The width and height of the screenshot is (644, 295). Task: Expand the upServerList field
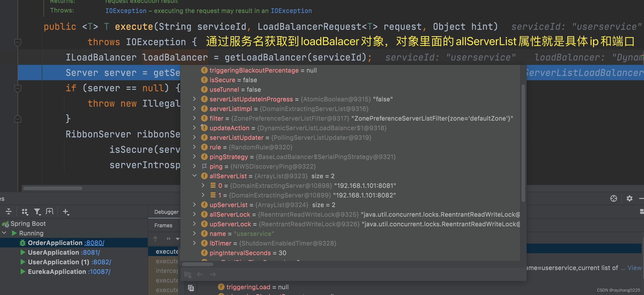[195, 205]
